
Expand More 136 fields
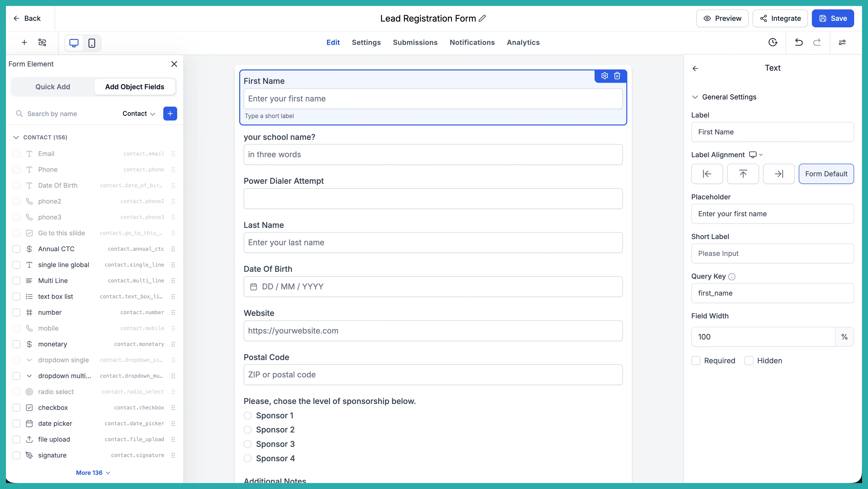click(93, 473)
